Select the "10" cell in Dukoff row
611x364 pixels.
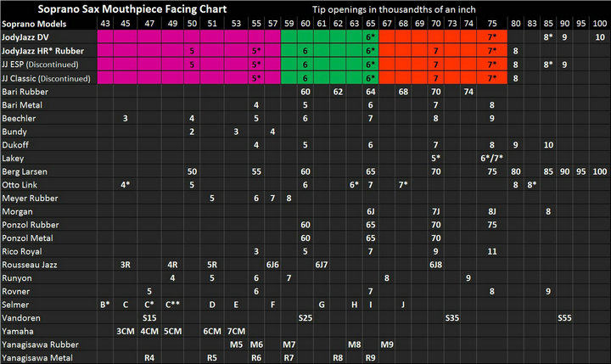[x=548, y=145]
